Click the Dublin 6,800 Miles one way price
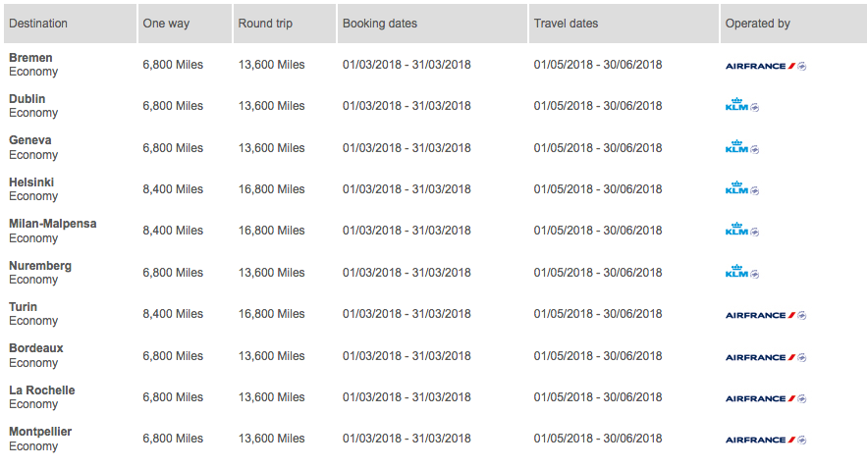The height and width of the screenshot is (467, 868). coord(173,106)
